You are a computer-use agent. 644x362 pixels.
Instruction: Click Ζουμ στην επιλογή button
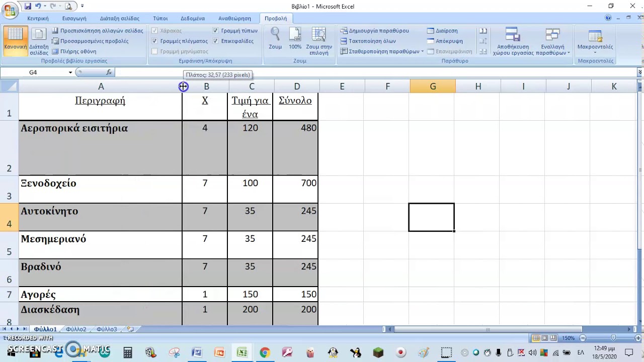click(x=319, y=41)
